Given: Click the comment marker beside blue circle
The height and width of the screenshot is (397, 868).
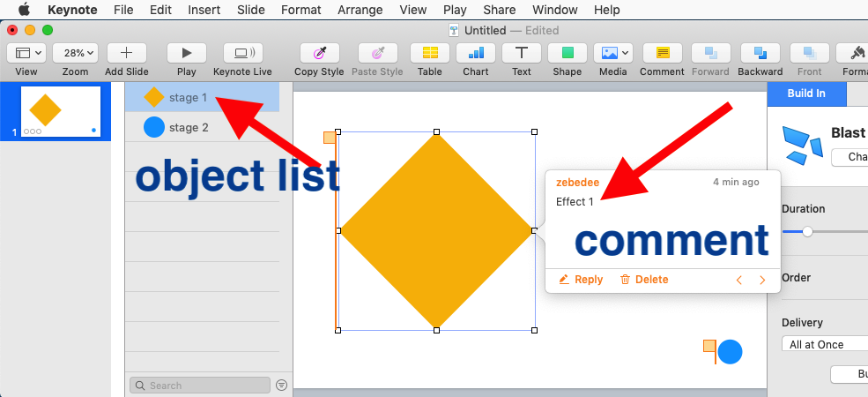Looking at the screenshot, I should point(709,347).
